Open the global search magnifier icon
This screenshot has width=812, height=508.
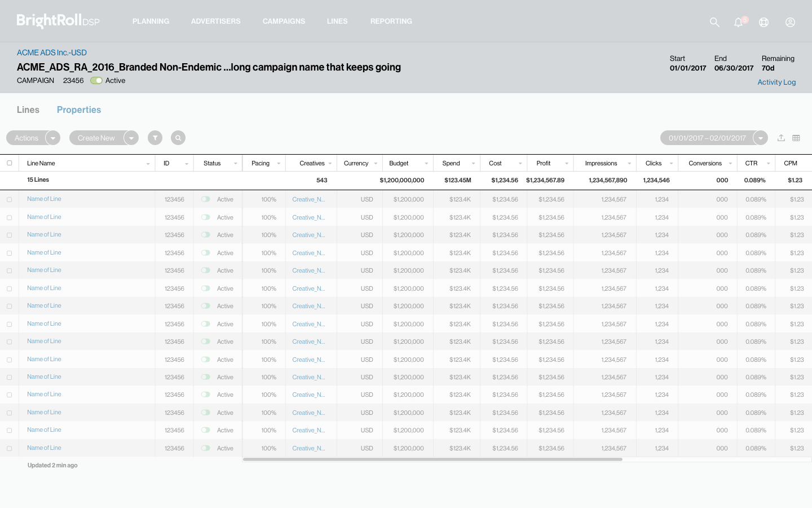[x=714, y=22]
